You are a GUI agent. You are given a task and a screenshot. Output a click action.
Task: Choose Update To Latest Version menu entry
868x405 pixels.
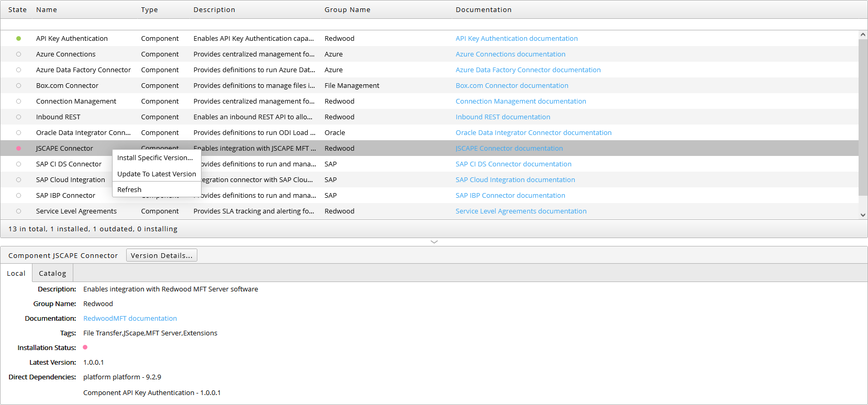[157, 174]
